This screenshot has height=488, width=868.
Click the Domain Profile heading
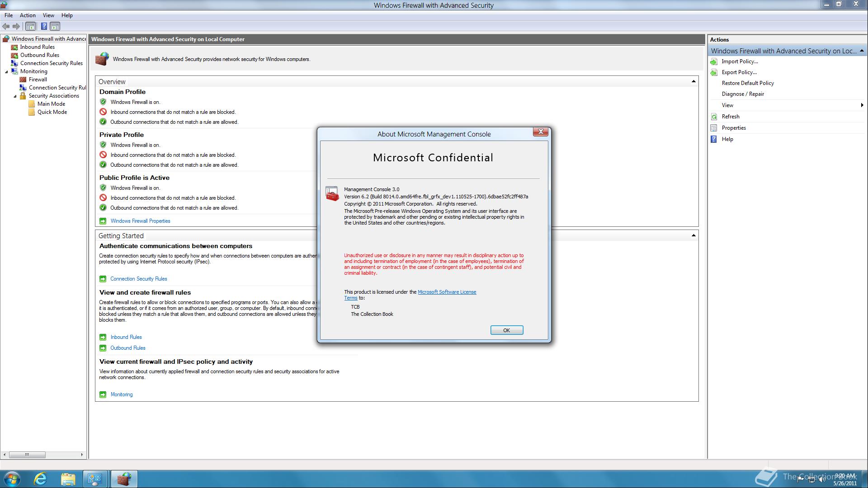[122, 92]
